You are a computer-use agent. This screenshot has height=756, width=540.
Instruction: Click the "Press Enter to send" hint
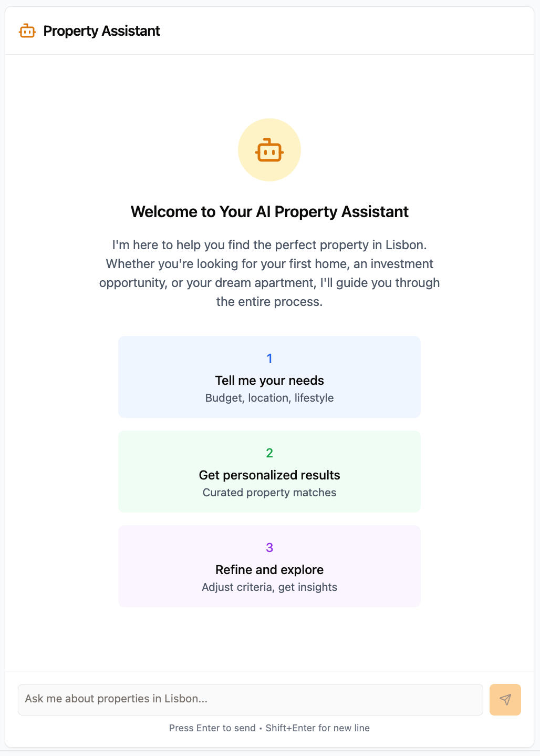[x=212, y=728]
